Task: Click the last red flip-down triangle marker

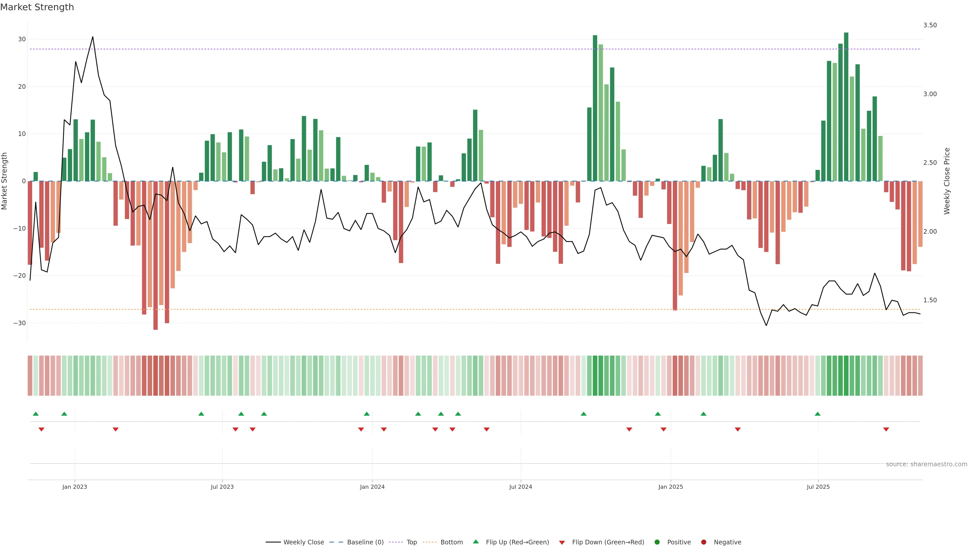Action: [886, 429]
